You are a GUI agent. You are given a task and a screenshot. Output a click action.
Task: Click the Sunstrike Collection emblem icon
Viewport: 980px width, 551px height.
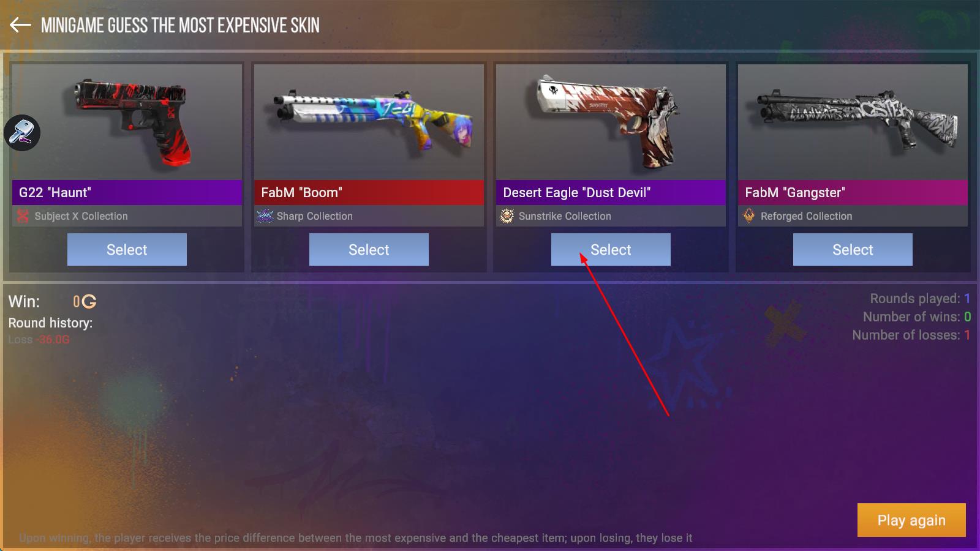point(507,216)
